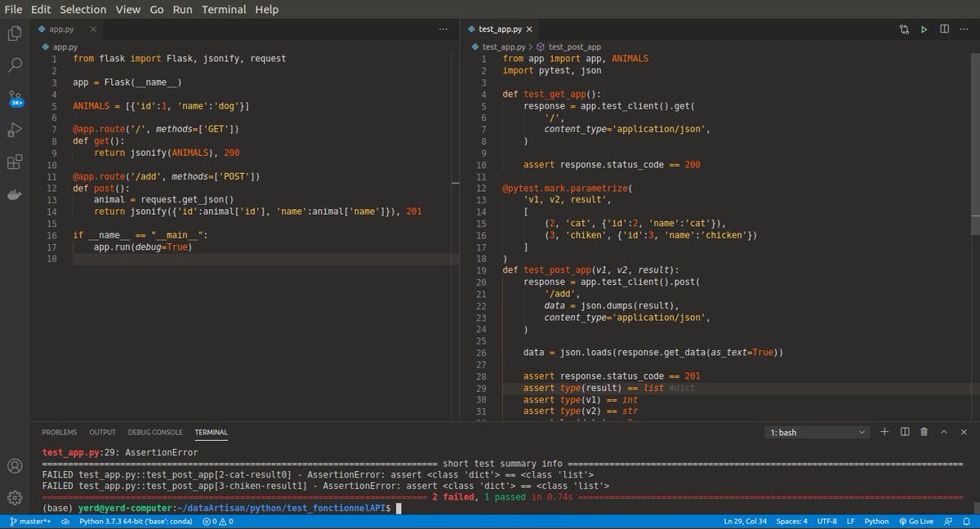Open the File menu
This screenshot has height=529, width=980.
(x=13, y=9)
